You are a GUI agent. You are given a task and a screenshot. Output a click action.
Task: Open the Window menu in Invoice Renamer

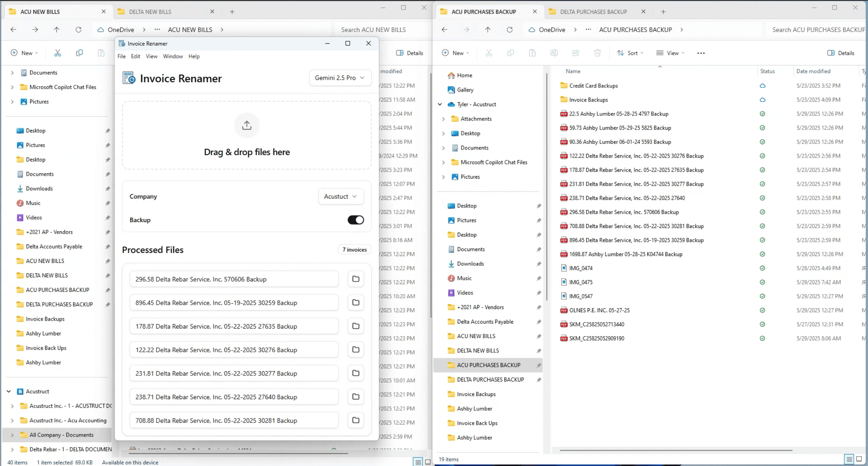tap(173, 56)
